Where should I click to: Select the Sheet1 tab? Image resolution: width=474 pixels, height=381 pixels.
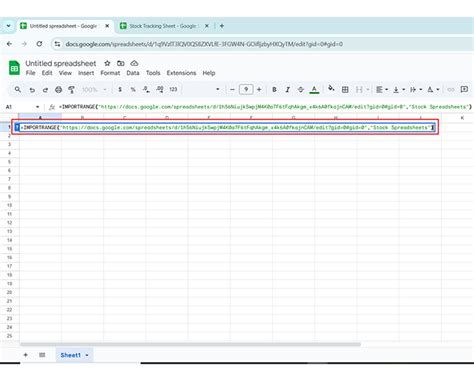tap(70, 355)
